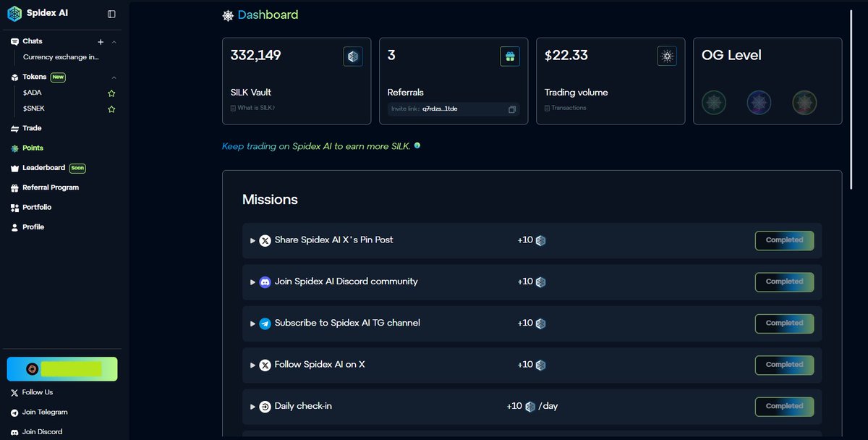Image resolution: width=868 pixels, height=440 pixels.
Task: Click the Chats speech bubble icon
Action: coord(14,42)
